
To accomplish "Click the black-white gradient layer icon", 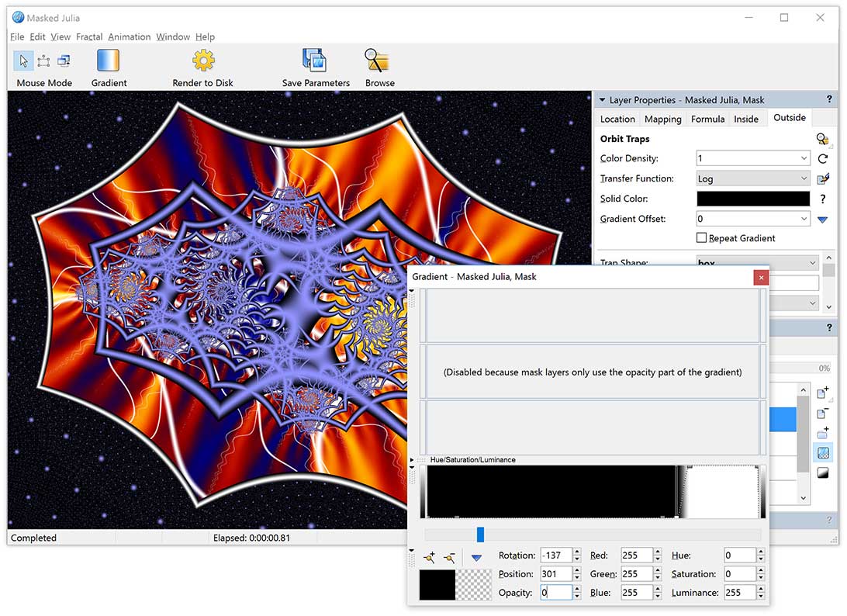I will click(823, 472).
